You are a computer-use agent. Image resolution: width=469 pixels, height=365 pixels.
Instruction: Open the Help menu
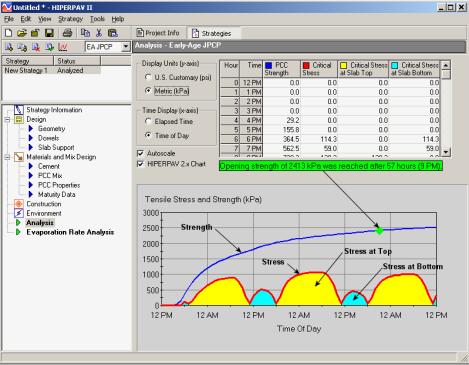pyautogui.click(x=118, y=19)
